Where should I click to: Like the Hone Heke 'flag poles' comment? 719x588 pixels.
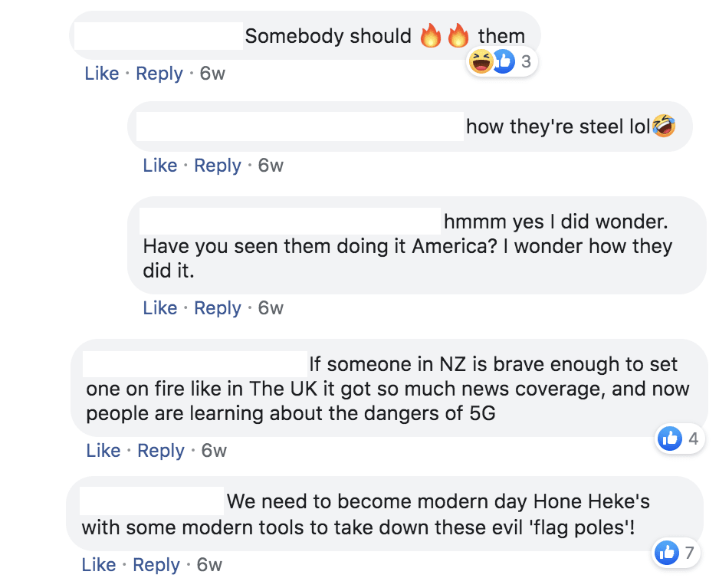point(99,564)
